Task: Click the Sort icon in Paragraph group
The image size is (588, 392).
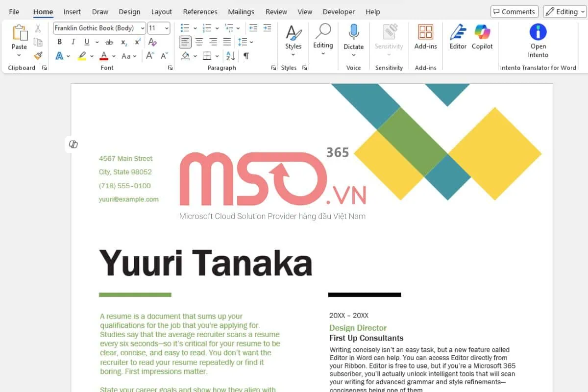Action: (x=229, y=55)
